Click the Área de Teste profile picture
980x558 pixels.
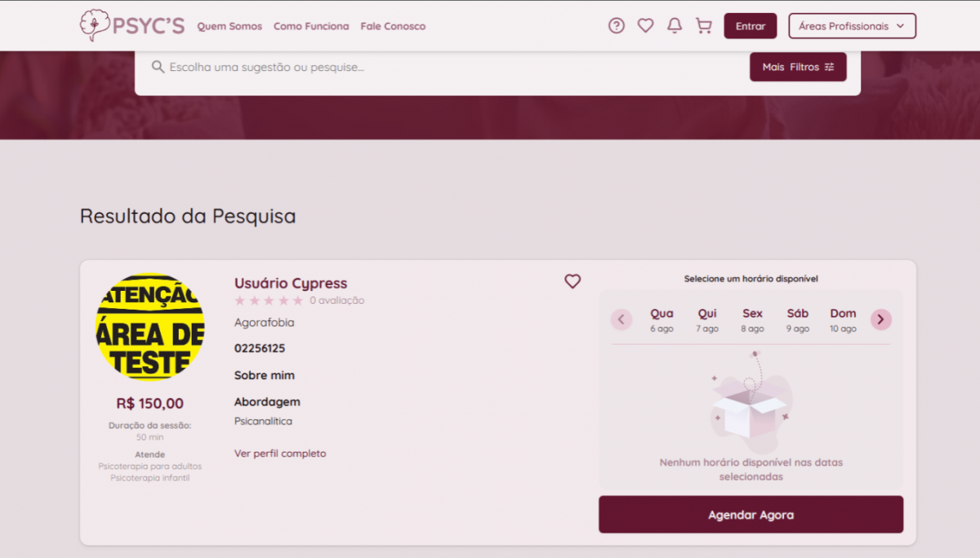pos(149,327)
